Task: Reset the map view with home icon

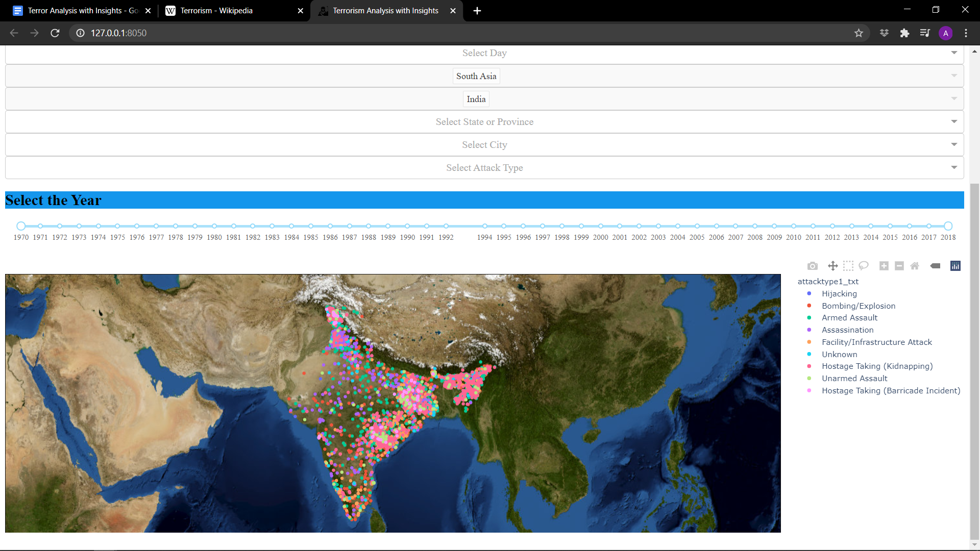Action: 915,266
